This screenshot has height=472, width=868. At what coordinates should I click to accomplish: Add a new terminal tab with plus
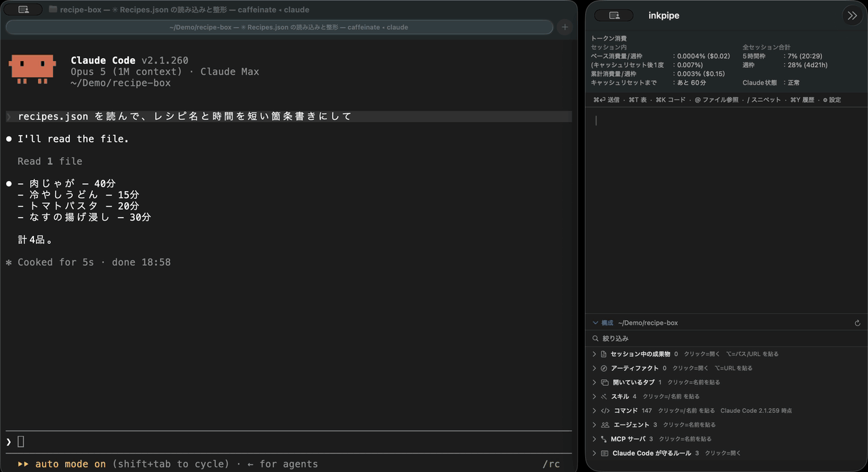[x=564, y=27]
